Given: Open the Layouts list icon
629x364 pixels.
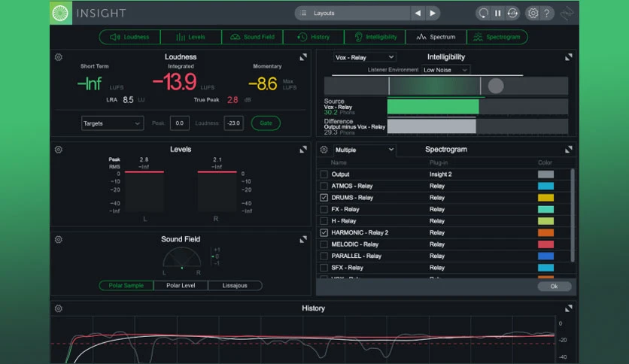Looking at the screenshot, I should pyautogui.click(x=304, y=14).
